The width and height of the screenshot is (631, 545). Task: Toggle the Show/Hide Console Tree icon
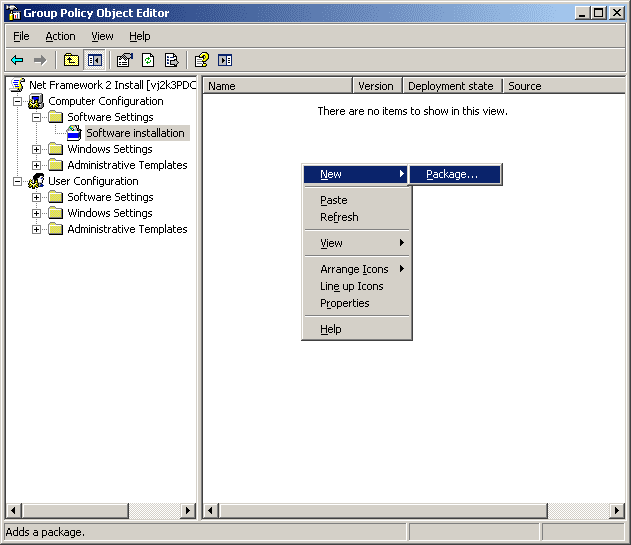(95, 60)
